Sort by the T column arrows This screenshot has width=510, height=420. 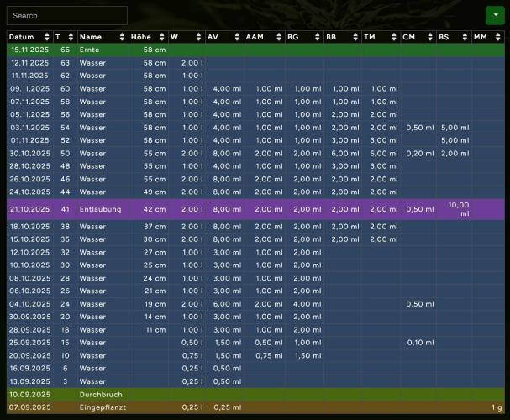[71, 37]
